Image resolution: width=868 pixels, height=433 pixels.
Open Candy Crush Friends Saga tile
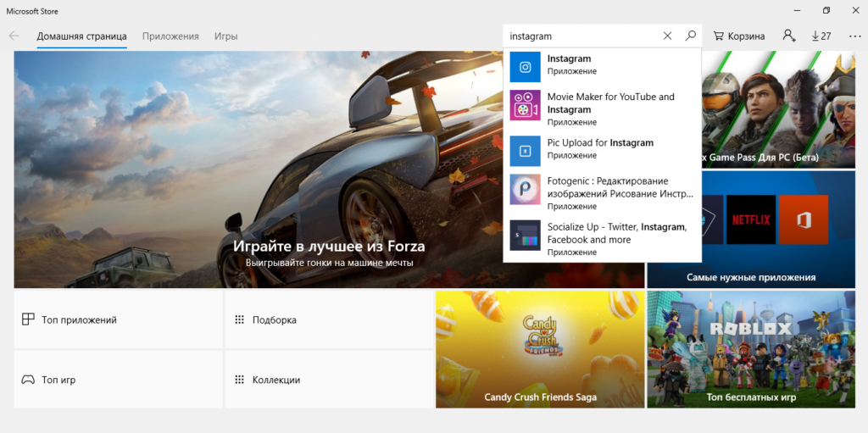tap(540, 349)
